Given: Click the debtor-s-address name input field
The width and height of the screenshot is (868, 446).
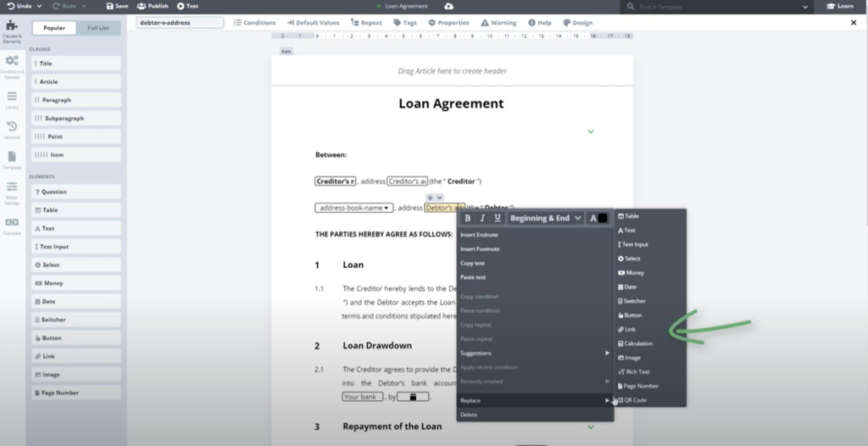Looking at the screenshot, I should click(x=180, y=23).
